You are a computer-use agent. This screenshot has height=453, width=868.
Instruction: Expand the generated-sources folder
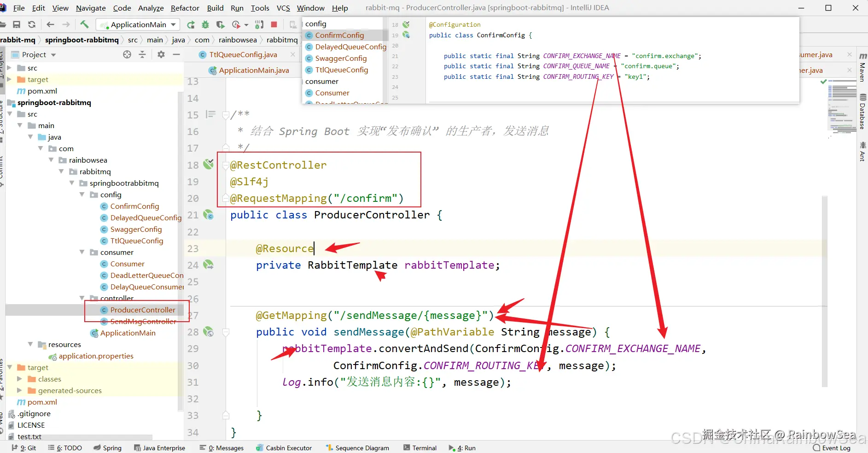tap(19, 390)
